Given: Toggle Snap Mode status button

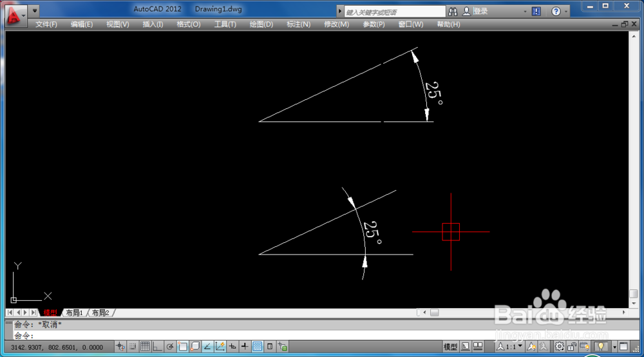Looking at the screenshot, I should coord(132,347).
